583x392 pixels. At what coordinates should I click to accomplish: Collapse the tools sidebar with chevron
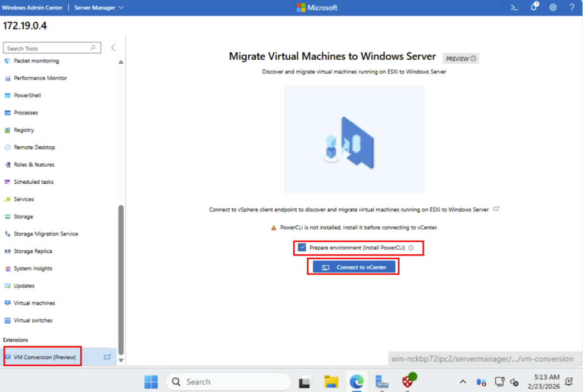pos(113,48)
